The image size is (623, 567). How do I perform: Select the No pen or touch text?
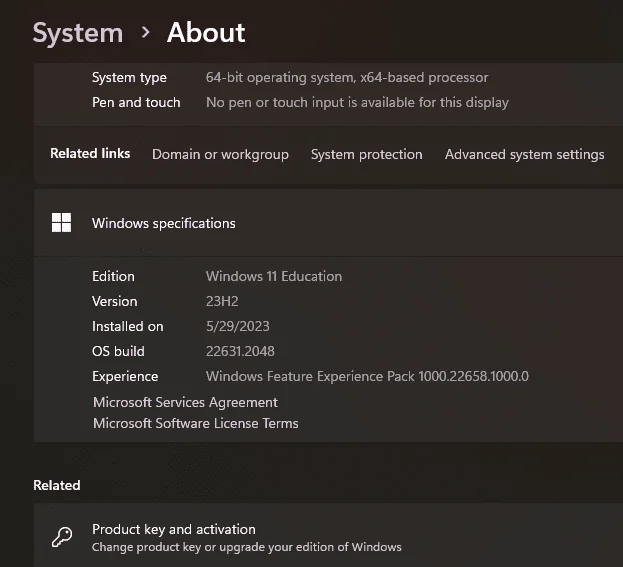pos(357,103)
